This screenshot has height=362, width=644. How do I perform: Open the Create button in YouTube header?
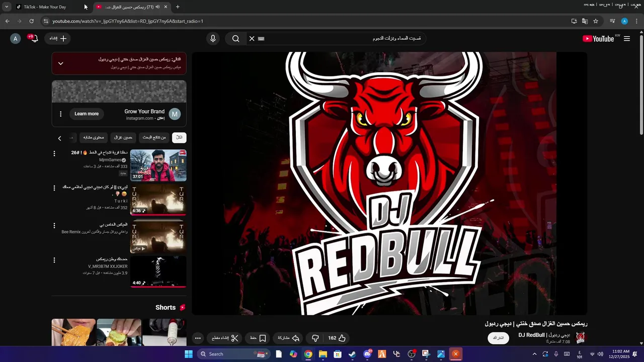click(x=58, y=39)
